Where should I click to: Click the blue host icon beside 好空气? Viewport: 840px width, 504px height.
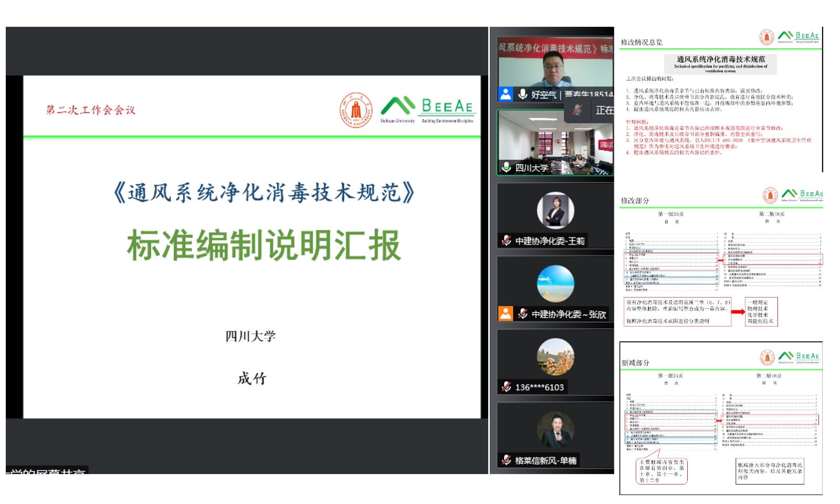tap(506, 94)
